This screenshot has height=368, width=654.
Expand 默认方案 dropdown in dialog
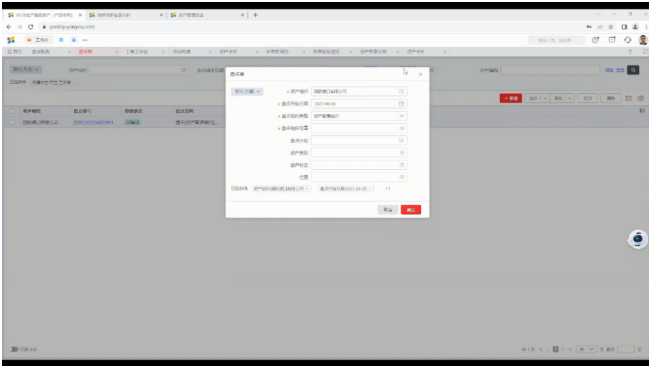click(x=247, y=91)
